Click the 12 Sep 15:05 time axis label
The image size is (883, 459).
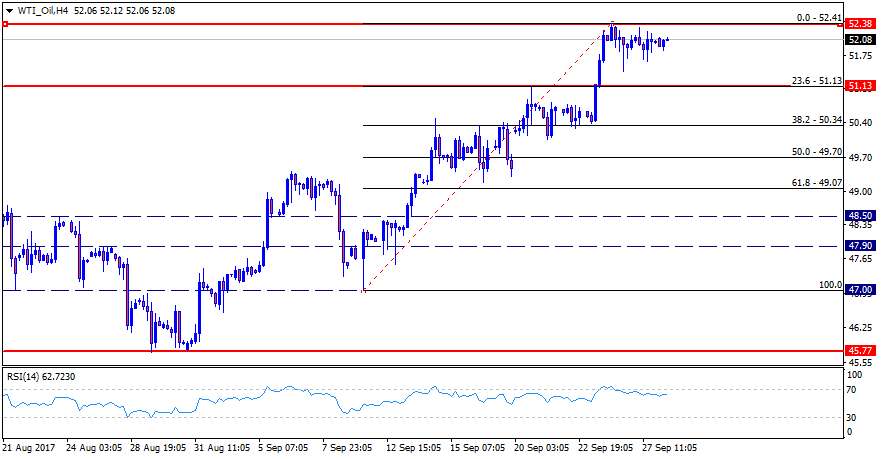click(x=412, y=449)
